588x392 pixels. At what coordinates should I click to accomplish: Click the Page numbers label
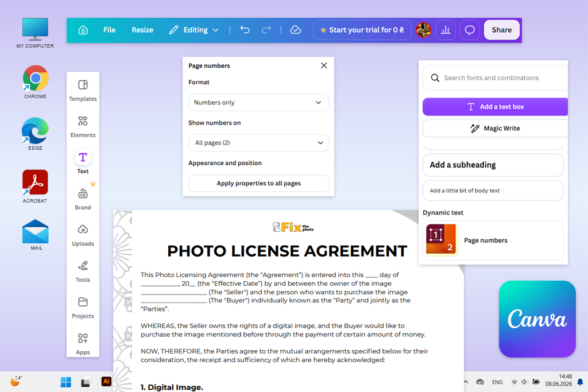pyautogui.click(x=486, y=240)
